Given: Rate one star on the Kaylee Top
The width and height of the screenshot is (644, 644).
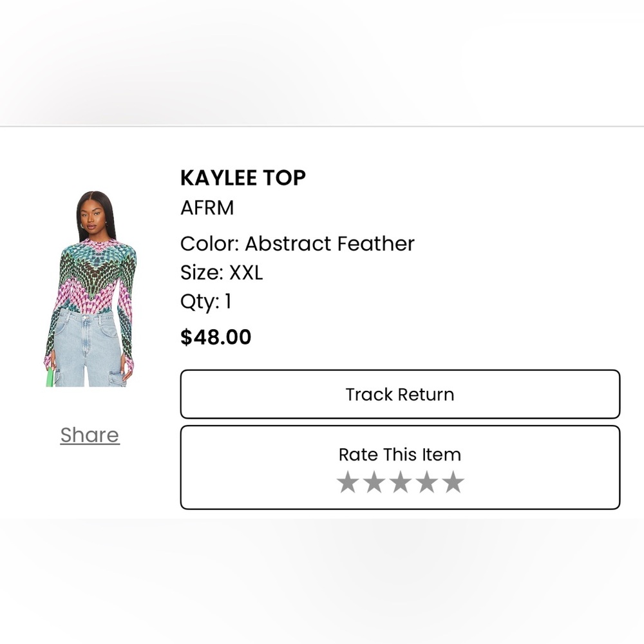Looking at the screenshot, I should [x=346, y=481].
